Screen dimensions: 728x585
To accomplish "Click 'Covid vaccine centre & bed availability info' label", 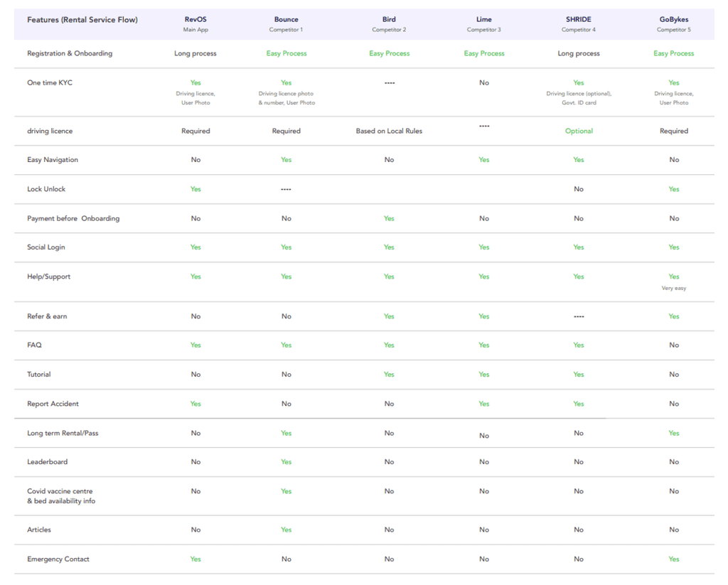I will tap(61, 496).
